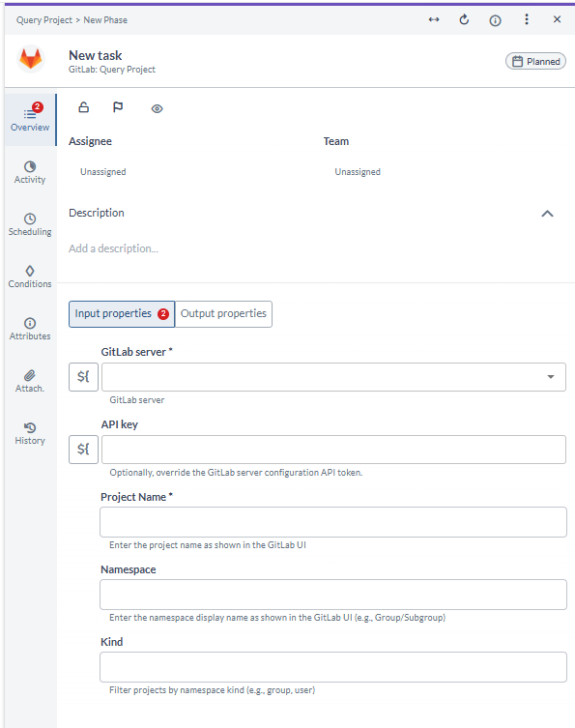
Task: Set the Assignee Unassigned field
Action: pyautogui.click(x=103, y=172)
